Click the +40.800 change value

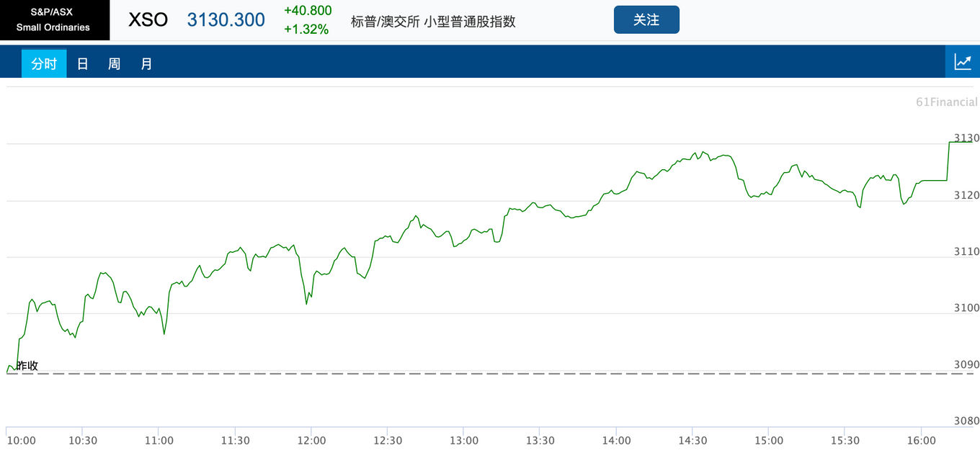308,11
